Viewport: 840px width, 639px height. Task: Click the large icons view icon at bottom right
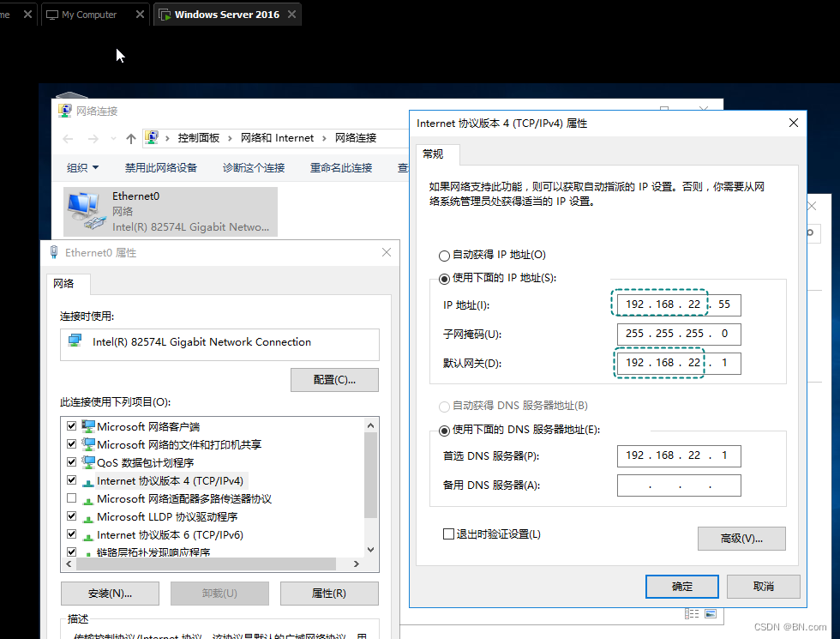[x=711, y=614]
